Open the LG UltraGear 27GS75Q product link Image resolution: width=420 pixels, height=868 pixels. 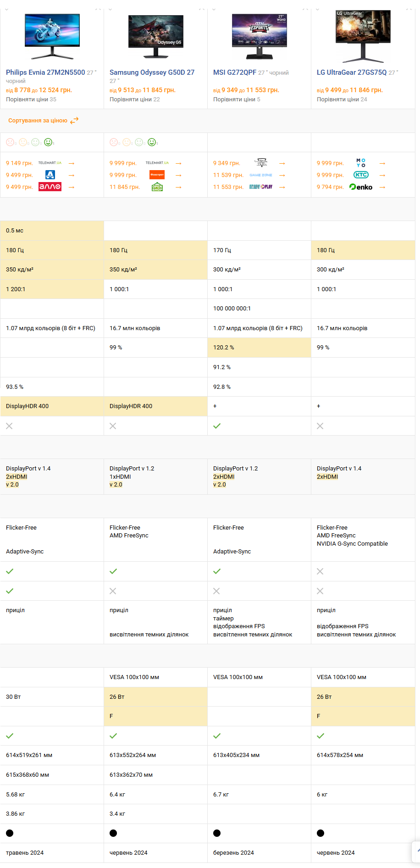coord(352,72)
